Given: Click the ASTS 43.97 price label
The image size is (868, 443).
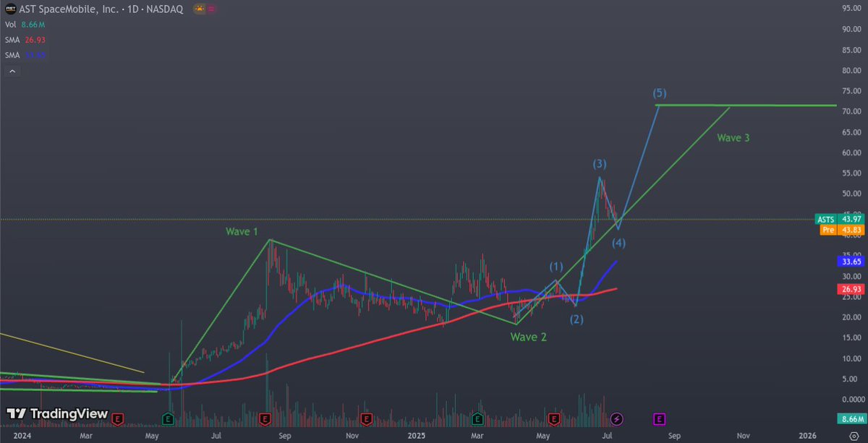Looking at the screenshot, I should tap(841, 220).
